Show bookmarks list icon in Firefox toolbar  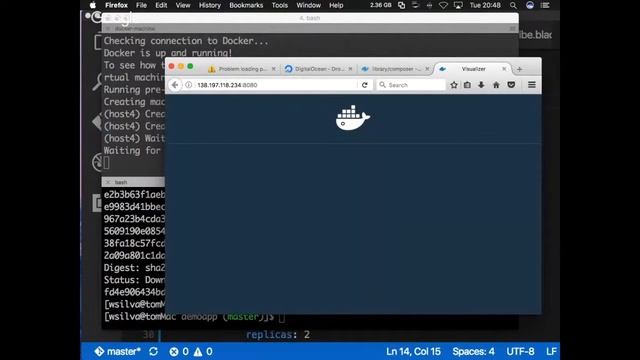pos(467,85)
